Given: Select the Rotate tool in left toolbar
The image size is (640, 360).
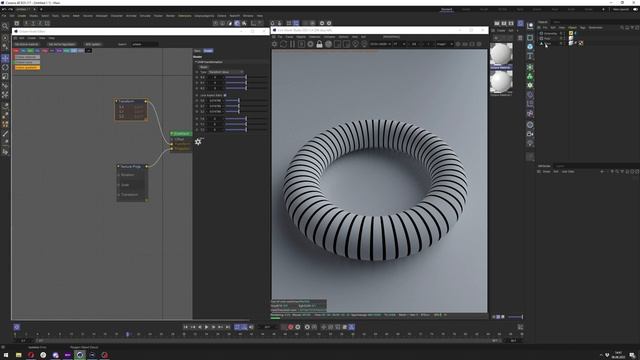Looking at the screenshot, I should 5,67.
